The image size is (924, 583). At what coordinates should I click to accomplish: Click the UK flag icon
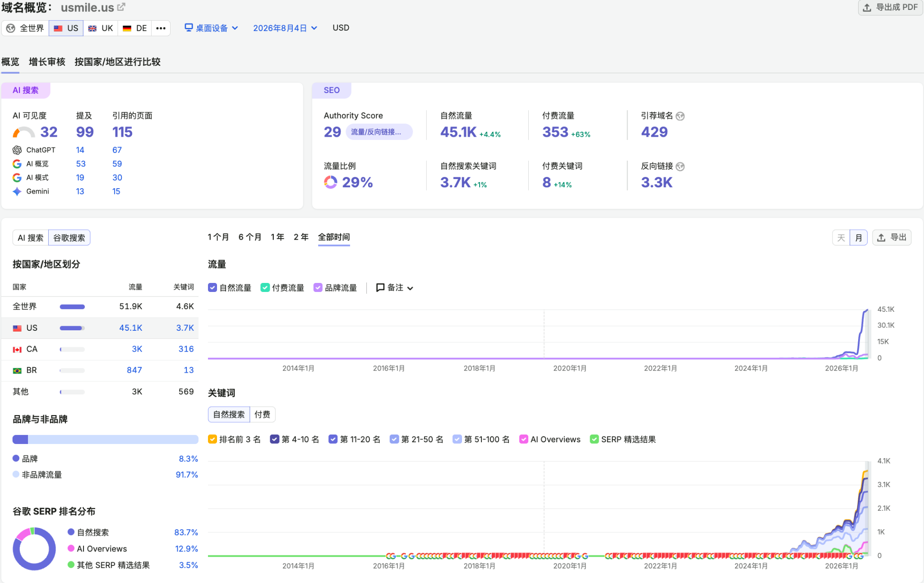92,28
